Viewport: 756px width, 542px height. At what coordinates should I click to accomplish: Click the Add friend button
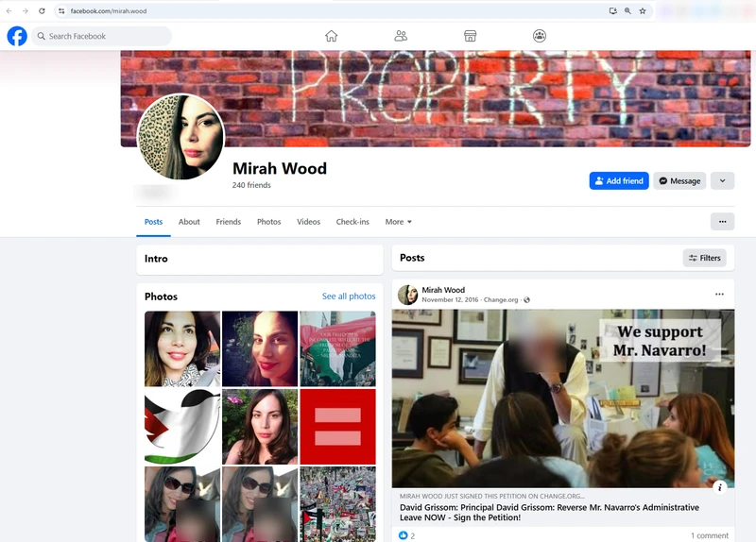pyautogui.click(x=618, y=180)
